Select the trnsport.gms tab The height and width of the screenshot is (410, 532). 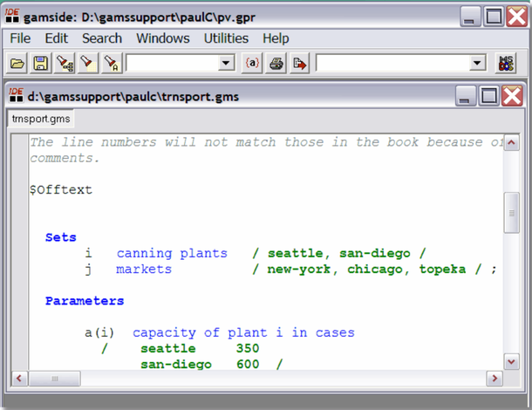click(41, 119)
